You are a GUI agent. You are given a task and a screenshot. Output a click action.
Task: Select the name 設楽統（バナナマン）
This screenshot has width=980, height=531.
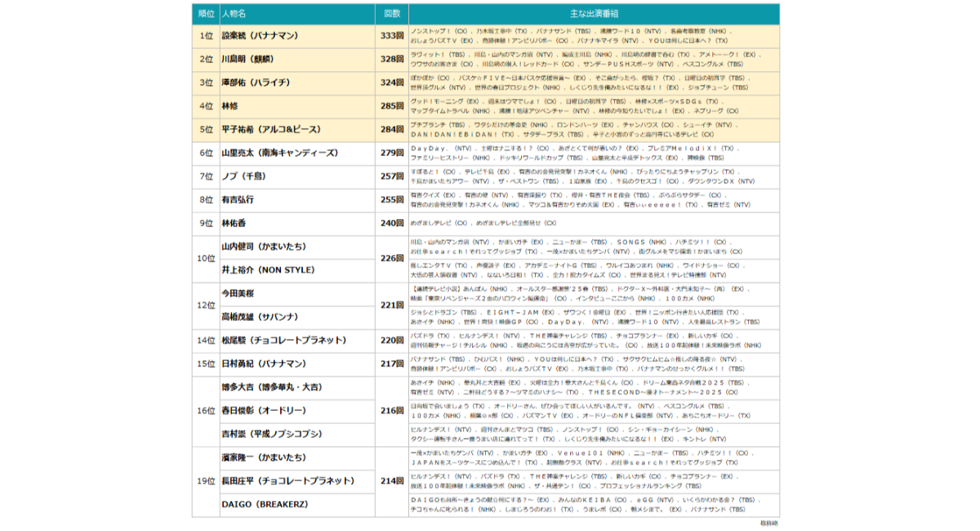click(260, 36)
